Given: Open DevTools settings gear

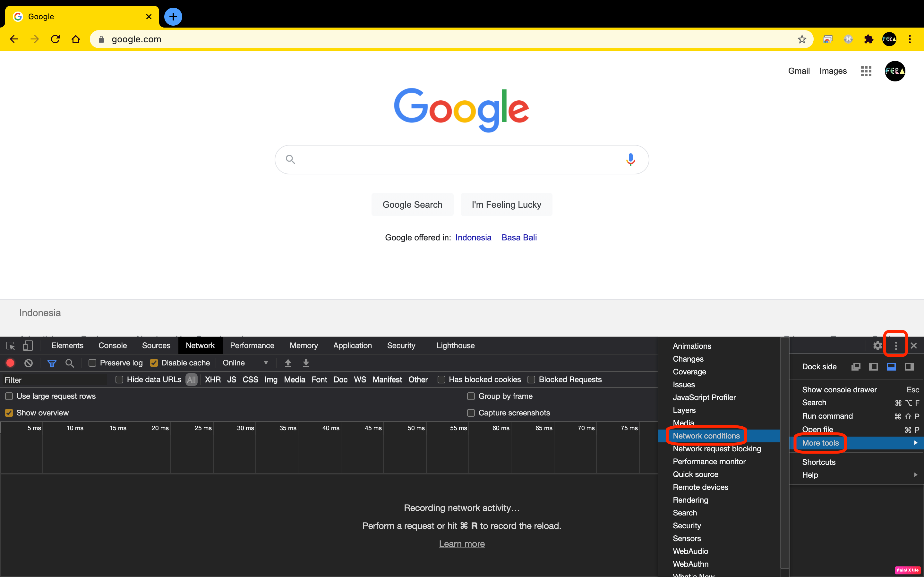Looking at the screenshot, I should pos(877,346).
